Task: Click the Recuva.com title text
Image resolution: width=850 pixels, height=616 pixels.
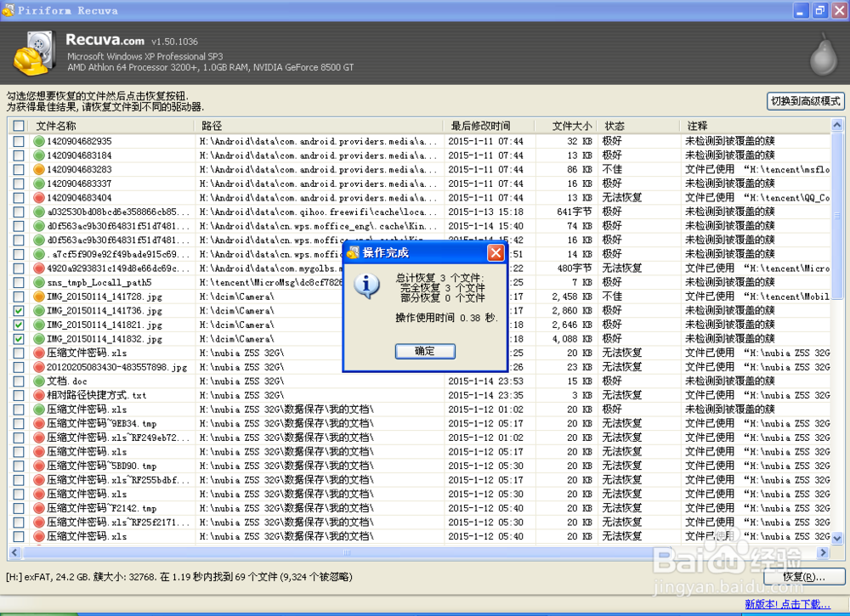Action: click(105, 40)
